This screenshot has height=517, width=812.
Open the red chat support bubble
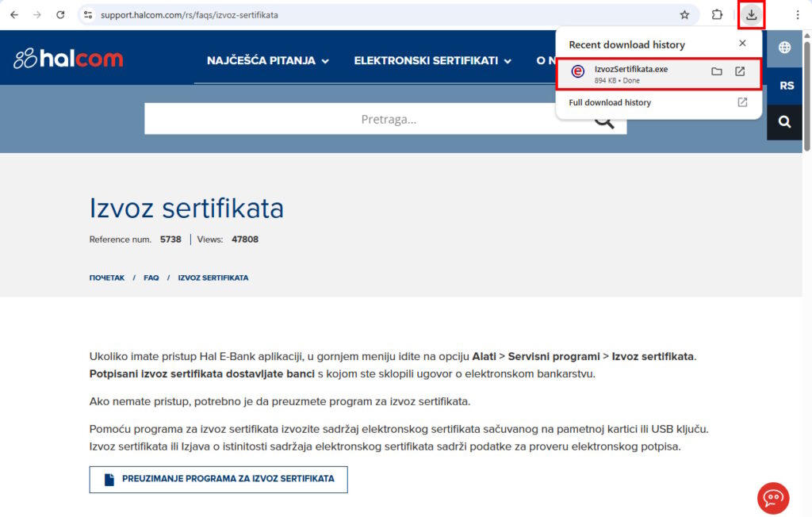pos(773,498)
